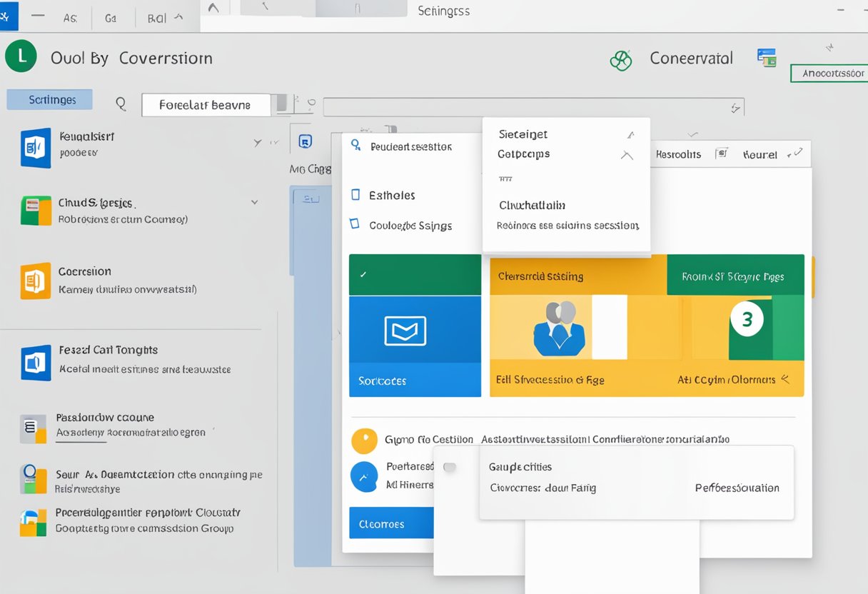Open the Fesad Carl Tongrhts blue icon
The image size is (868, 594).
click(x=36, y=363)
